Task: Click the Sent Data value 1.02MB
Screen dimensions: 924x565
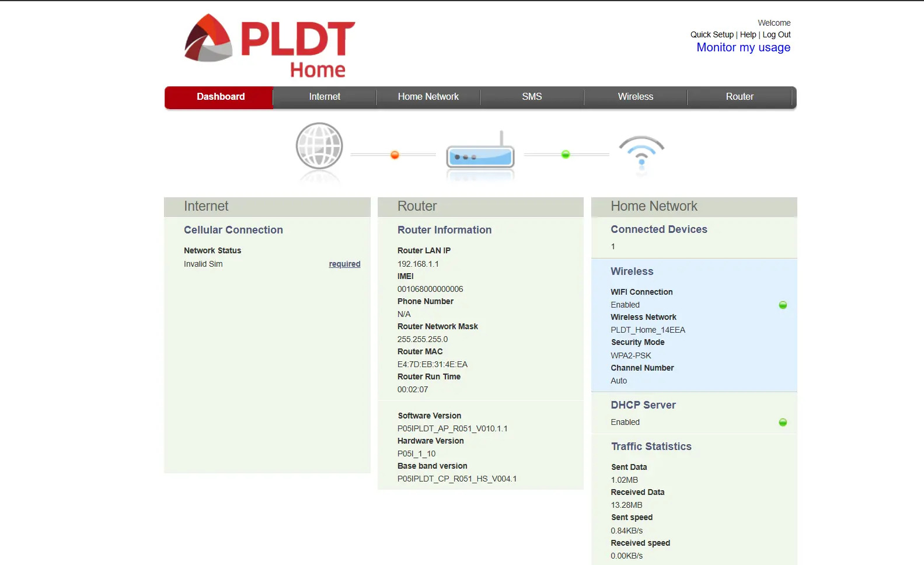Action: (625, 480)
